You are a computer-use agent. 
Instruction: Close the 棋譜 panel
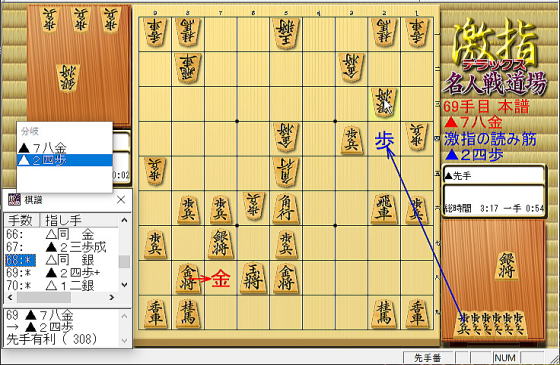121,200
